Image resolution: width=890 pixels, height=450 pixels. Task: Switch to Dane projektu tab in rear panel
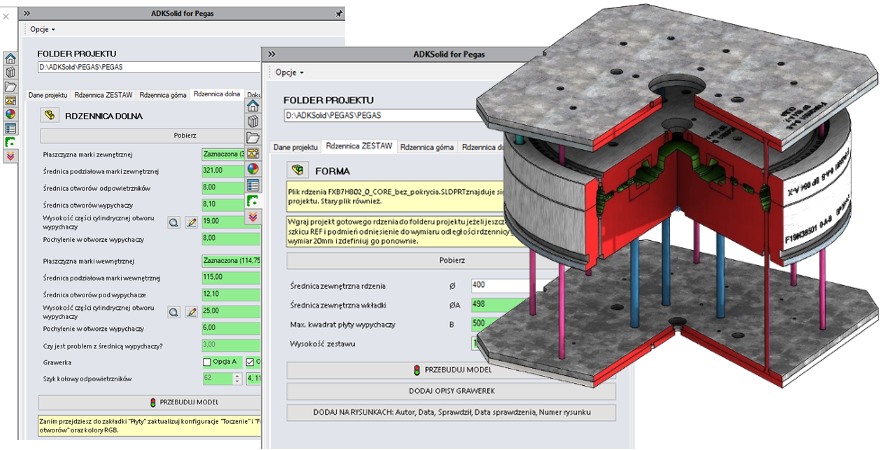pos(48,95)
